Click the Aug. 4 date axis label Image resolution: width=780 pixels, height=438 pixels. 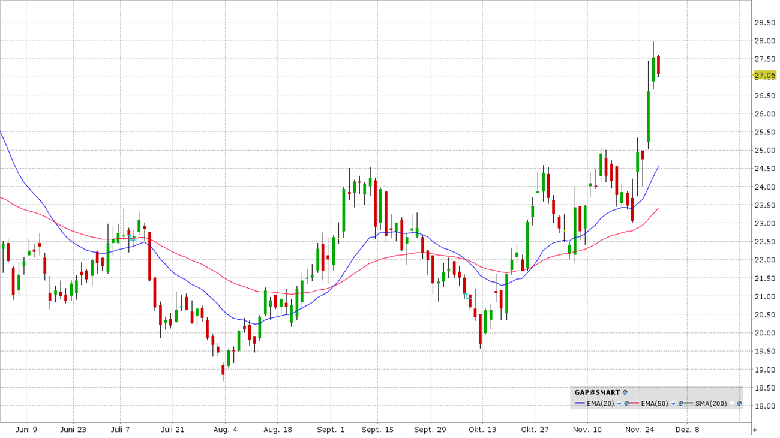pyautogui.click(x=225, y=430)
